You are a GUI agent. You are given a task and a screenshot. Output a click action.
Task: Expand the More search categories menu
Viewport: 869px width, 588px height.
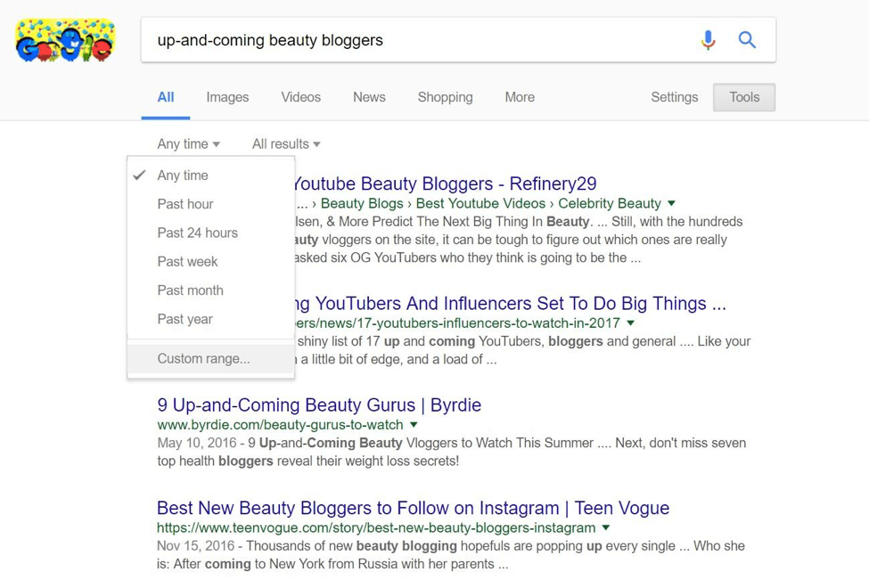(x=519, y=97)
